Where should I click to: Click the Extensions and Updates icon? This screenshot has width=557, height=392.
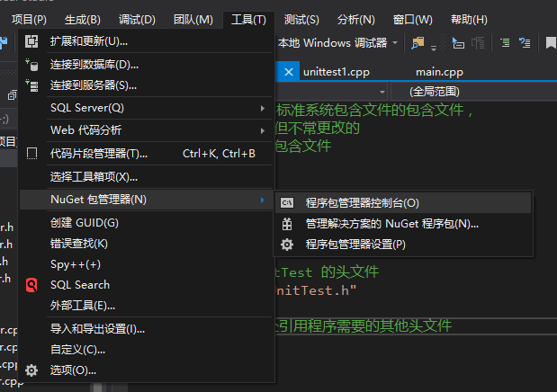pos(31,41)
